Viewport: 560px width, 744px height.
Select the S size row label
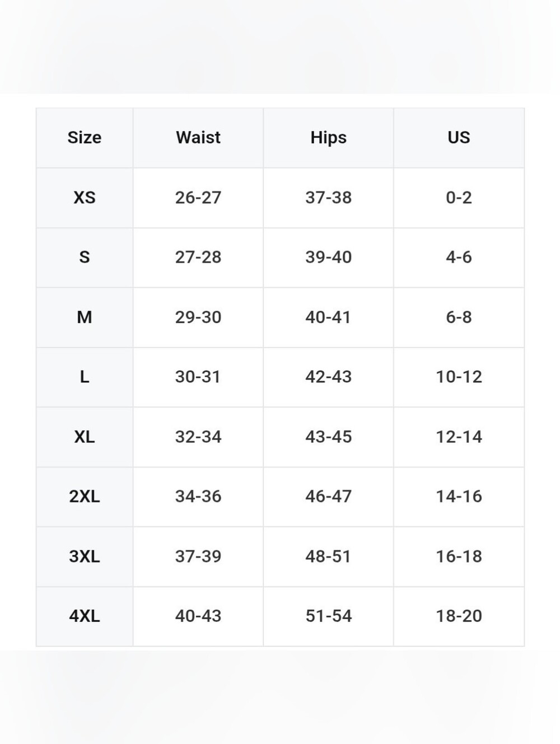click(85, 258)
